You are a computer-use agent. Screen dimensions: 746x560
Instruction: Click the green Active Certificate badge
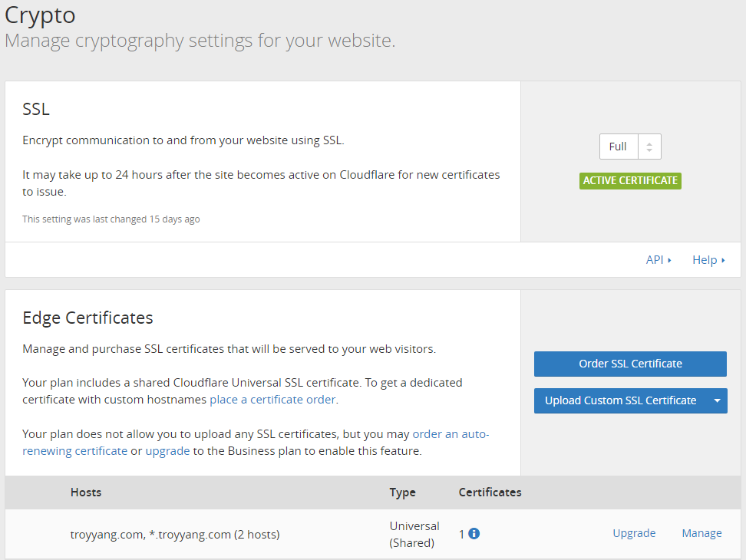(x=630, y=181)
